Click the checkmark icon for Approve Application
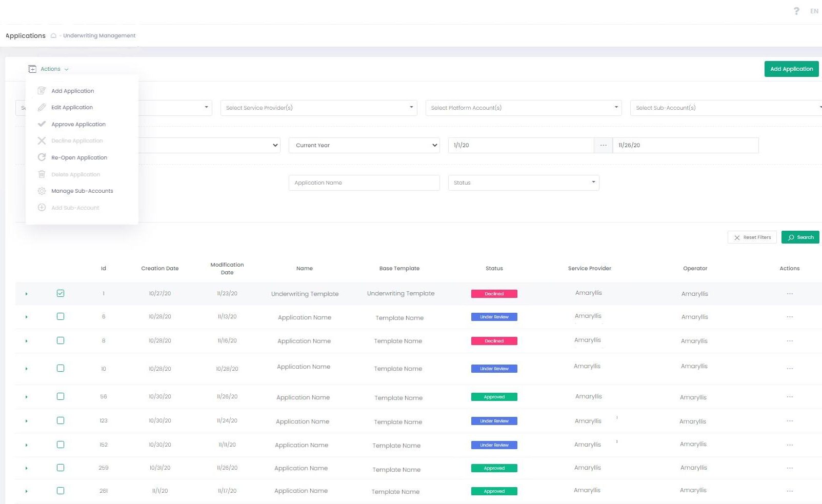 (x=42, y=124)
